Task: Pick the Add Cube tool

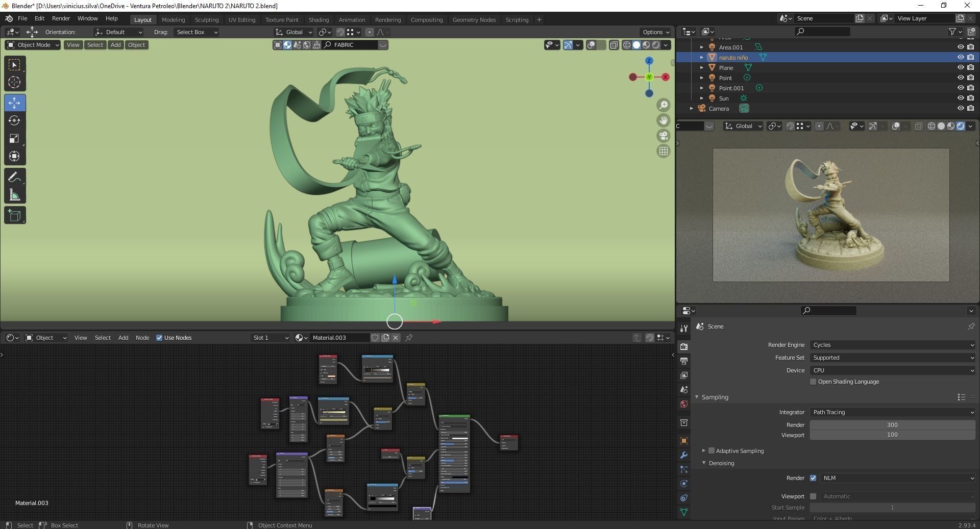Action: (14, 215)
